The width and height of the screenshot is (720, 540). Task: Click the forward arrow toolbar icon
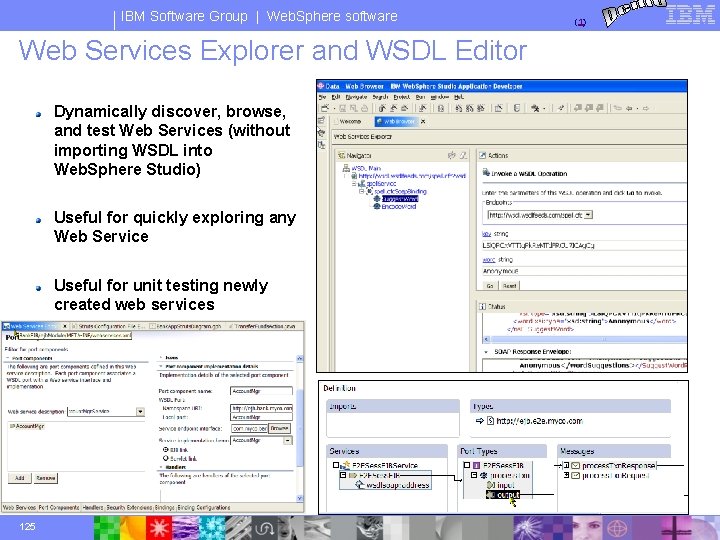click(645, 108)
